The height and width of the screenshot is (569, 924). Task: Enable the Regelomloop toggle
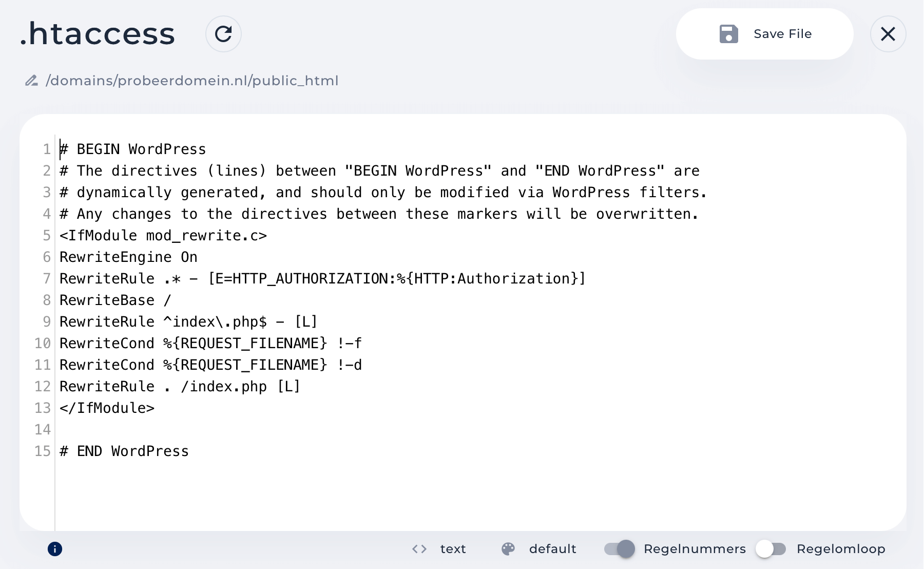pyautogui.click(x=771, y=549)
